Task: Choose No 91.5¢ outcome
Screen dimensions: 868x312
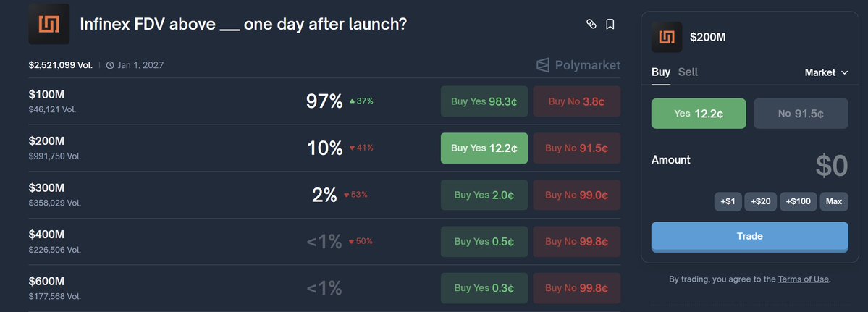Action: pyautogui.click(x=801, y=114)
